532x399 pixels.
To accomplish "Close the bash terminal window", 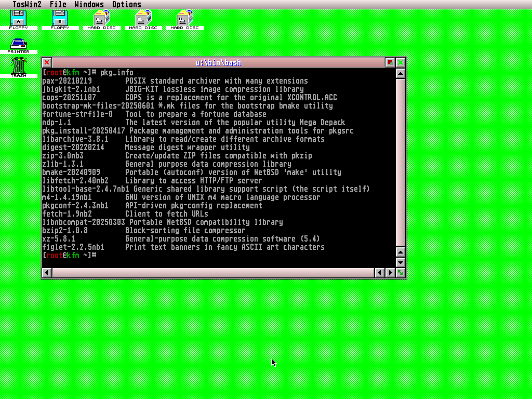I will coord(47,62).
